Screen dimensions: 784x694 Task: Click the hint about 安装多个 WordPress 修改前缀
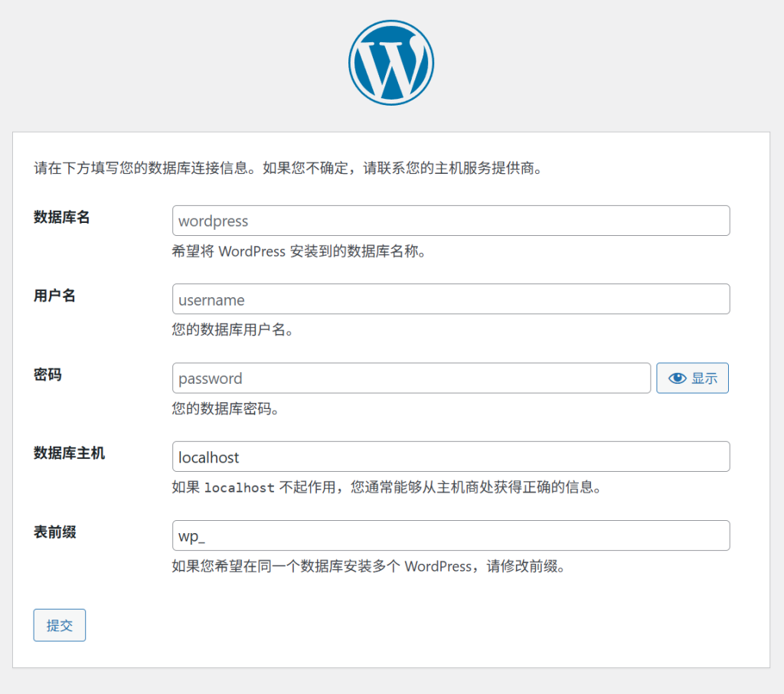tap(371, 567)
